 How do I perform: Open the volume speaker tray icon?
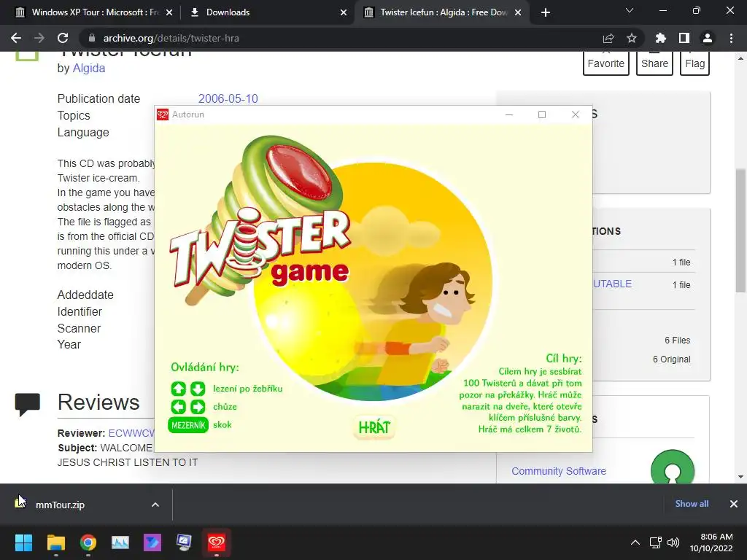(673, 542)
